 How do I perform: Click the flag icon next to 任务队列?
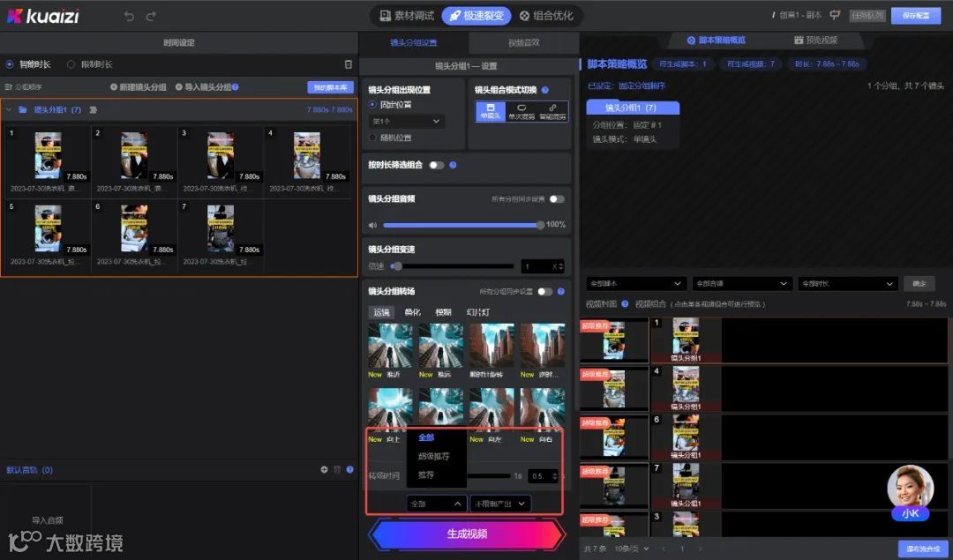[835, 15]
